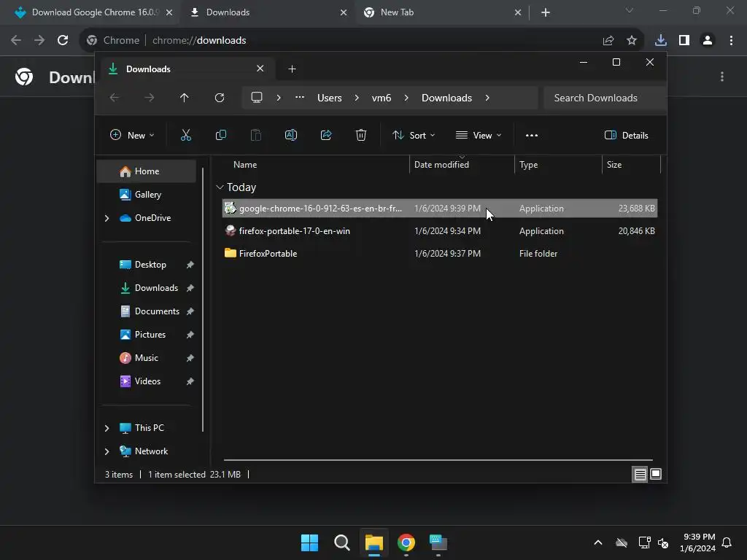Switch to large thumbnails view layout icon
747x560 pixels.
click(x=656, y=474)
